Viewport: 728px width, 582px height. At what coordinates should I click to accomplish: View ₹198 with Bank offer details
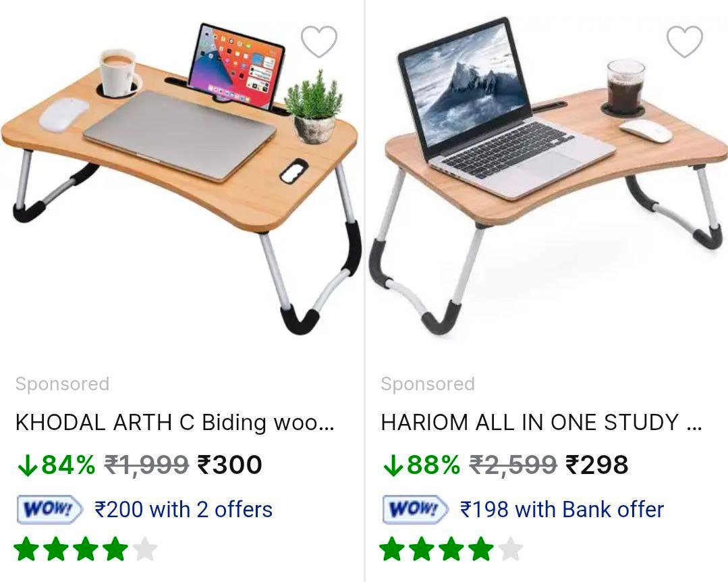562,510
